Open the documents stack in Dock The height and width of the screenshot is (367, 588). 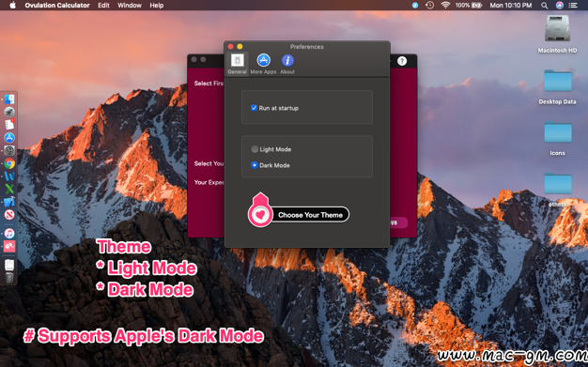[9, 265]
